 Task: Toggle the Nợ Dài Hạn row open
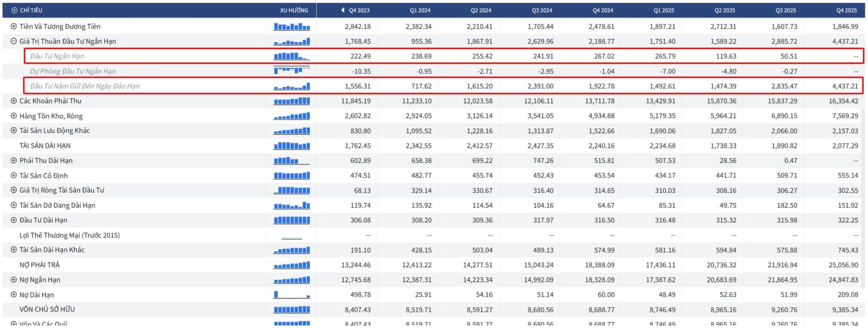click(x=14, y=295)
